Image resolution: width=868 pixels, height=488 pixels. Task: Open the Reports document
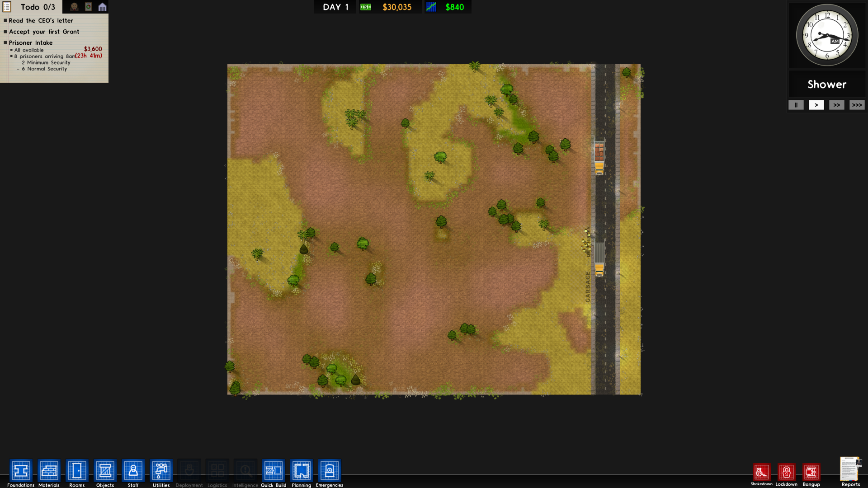[850, 470]
